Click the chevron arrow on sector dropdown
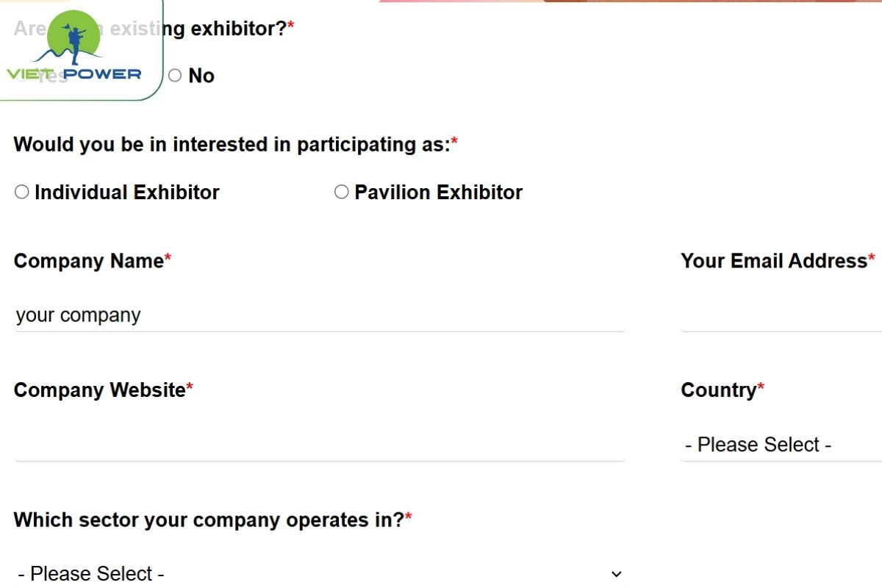This screenshot has width=882, height=588. (x=616, y=574)
